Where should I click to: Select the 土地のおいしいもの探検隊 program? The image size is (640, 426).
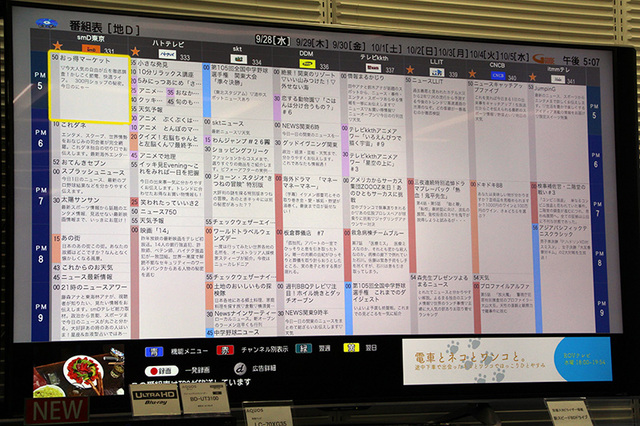click(x=239, y=295)
